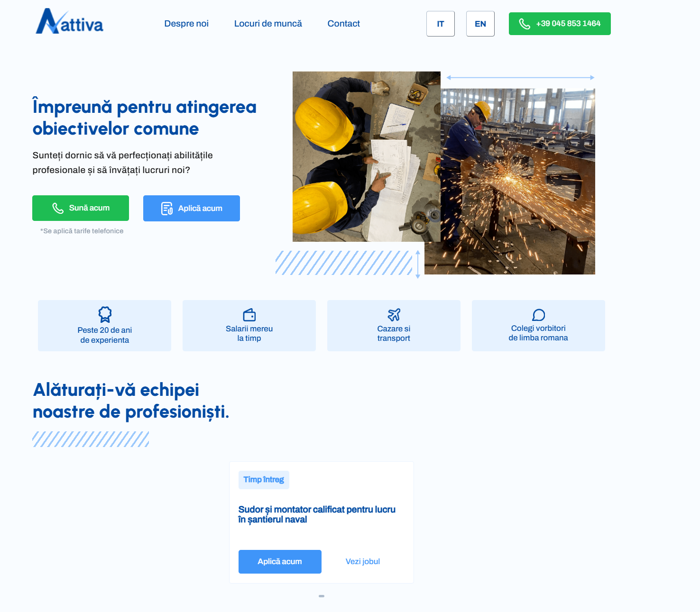Viewport: 700px width, 612px height.
Task: Navigate to Contact page
Action: 343,23
